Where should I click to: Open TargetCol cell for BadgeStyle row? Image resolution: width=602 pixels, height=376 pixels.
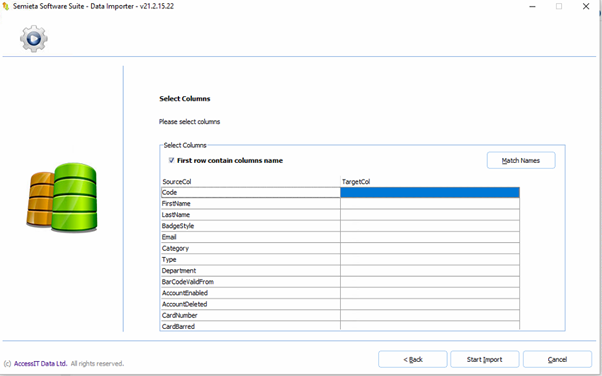(x=430, y=226)
